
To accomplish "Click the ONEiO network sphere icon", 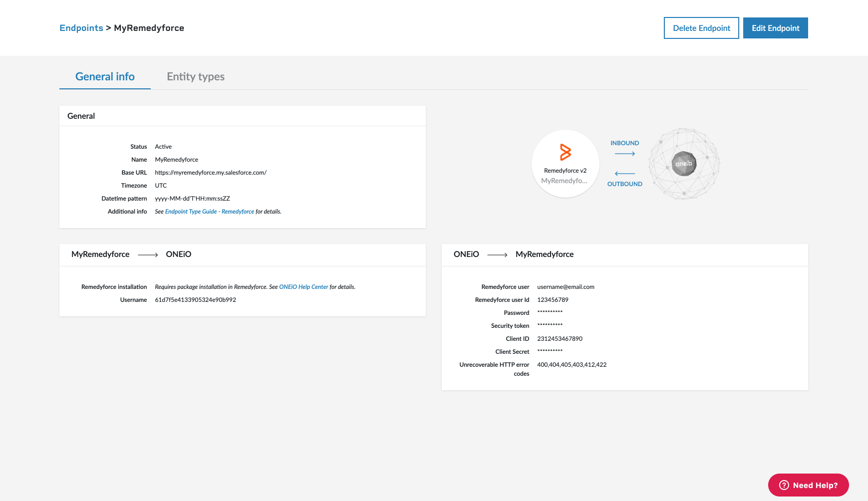I will click(684, 164).
